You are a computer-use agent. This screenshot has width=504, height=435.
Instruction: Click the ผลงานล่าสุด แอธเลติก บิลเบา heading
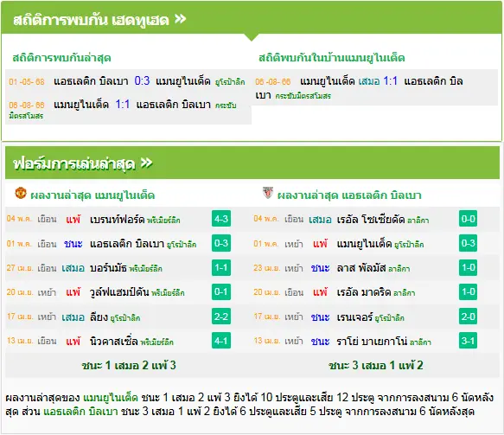pos(349,195)
